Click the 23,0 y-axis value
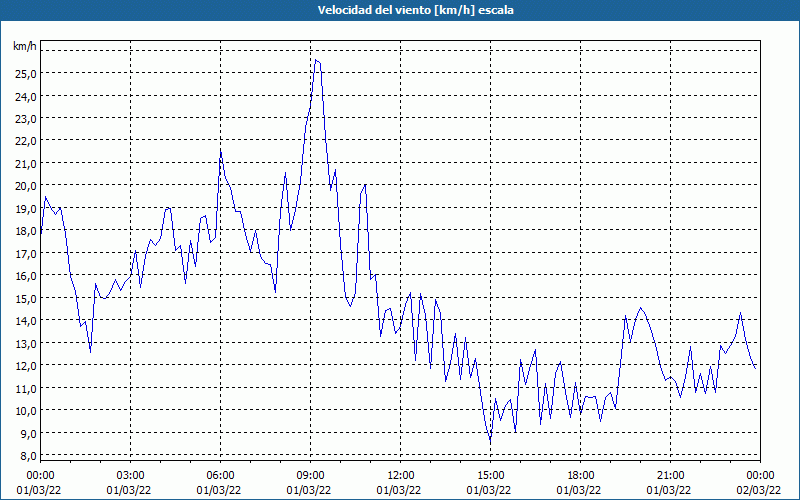The width and height of the screenshot is (800, 500). click(26, 118)
